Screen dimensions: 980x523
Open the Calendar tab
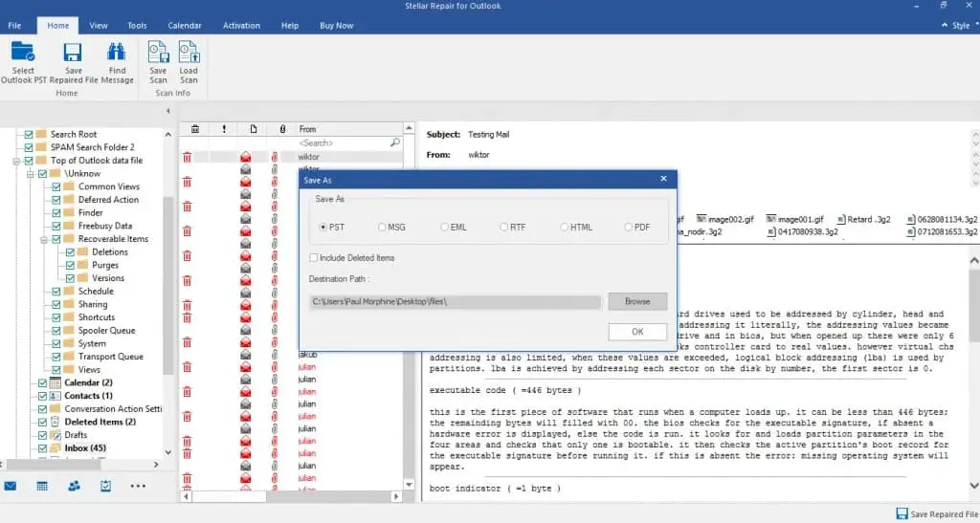coord(185,26)
